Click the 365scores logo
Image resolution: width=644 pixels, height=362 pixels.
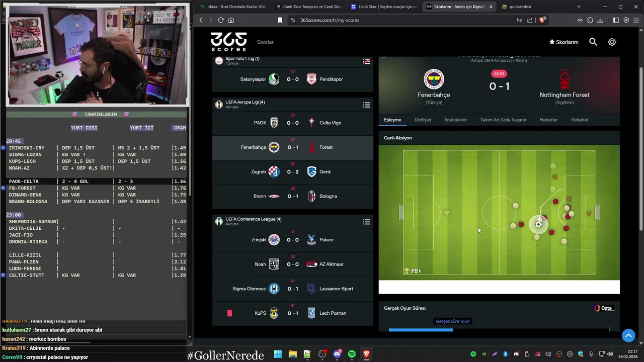point(228,42)
